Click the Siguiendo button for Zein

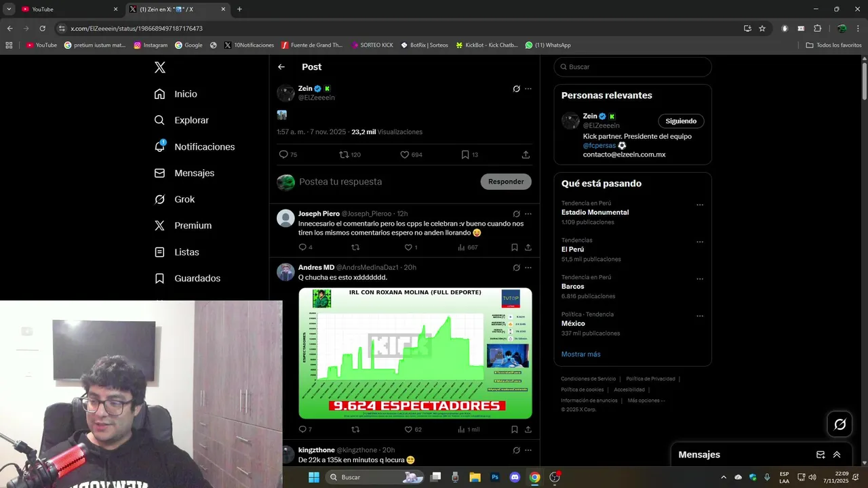coord(681,121)
